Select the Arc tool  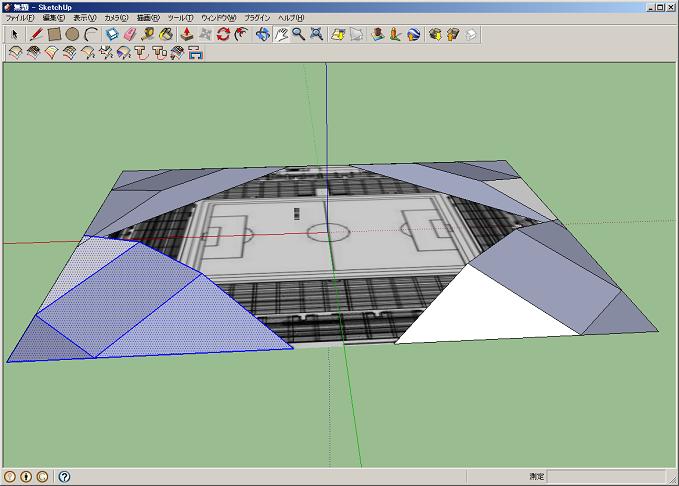click(91, 34)
